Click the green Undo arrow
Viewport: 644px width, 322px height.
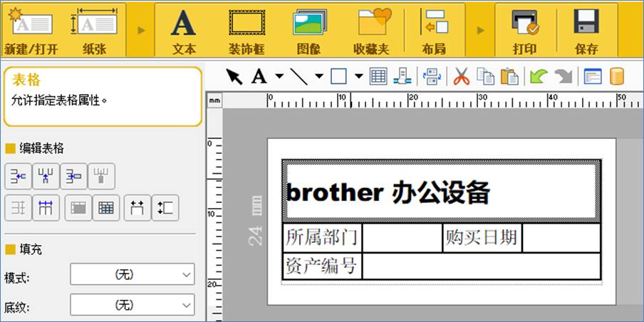pyautogui.click(x=537, y=76)
